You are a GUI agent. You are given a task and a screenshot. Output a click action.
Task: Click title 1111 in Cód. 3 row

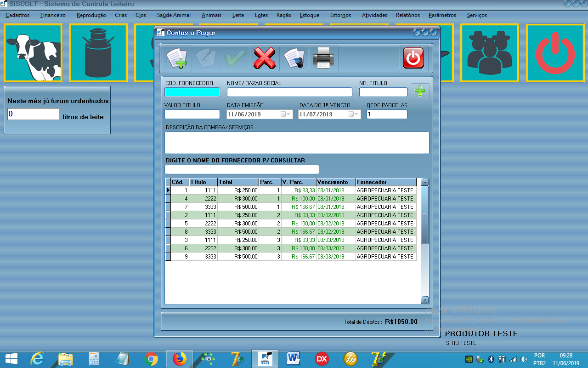210,240
